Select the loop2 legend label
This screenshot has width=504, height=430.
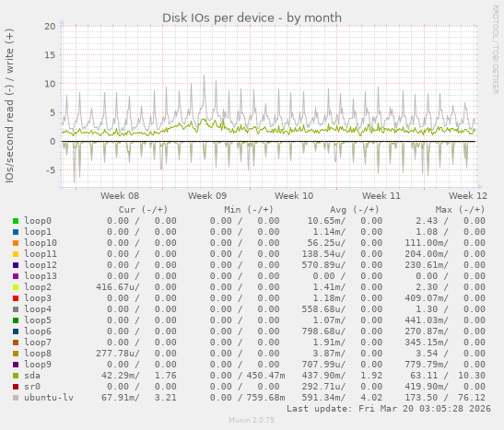tap(38, 287)
